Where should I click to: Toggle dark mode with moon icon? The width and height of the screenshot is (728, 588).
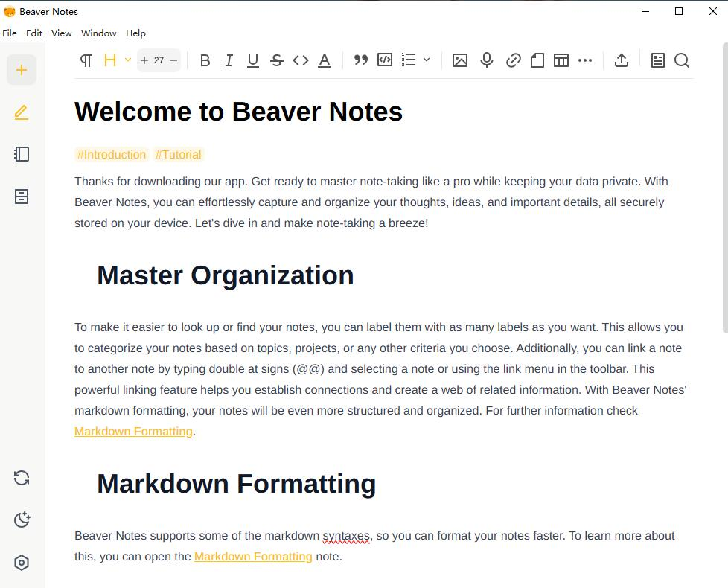[x=22, y=520]
